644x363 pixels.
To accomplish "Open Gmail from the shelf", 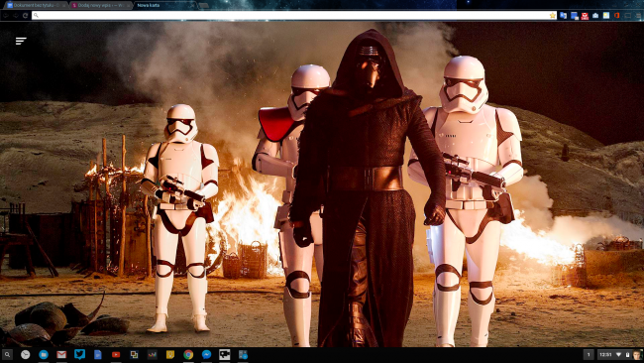I will pyautogui.click(x=61, y=354).
